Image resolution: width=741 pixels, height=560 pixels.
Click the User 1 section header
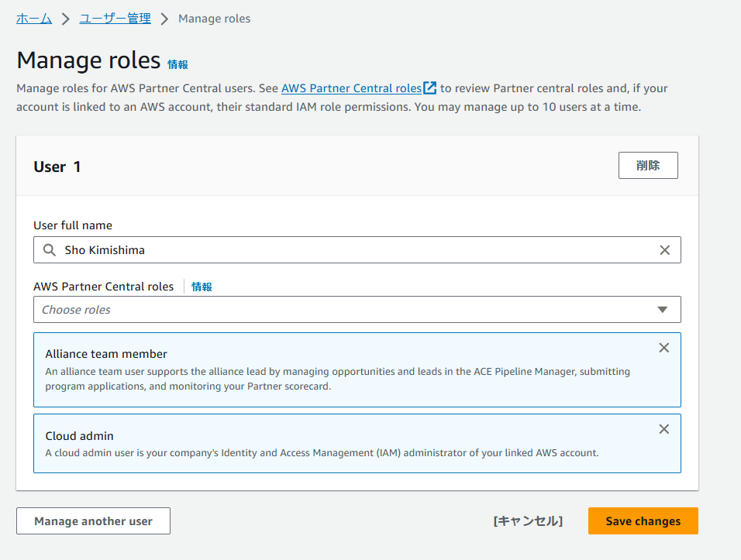pyautogui.click(x=57, y=166)
